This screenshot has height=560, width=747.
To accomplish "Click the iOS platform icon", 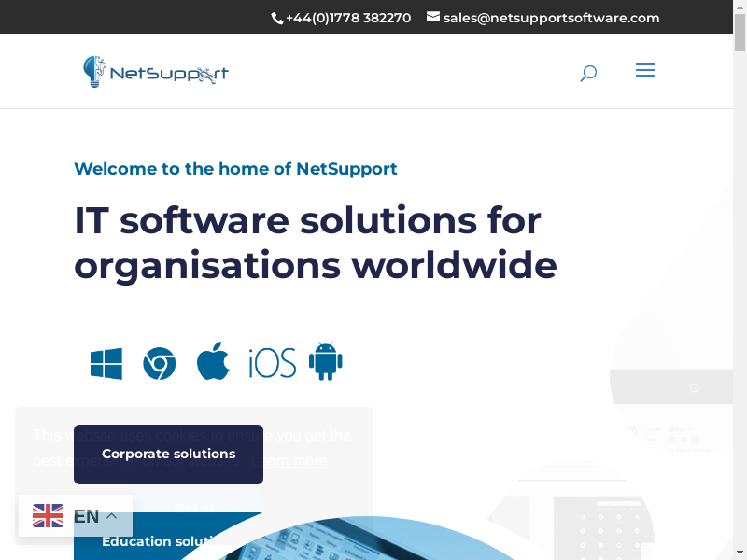I will click(x=272, y=363).
